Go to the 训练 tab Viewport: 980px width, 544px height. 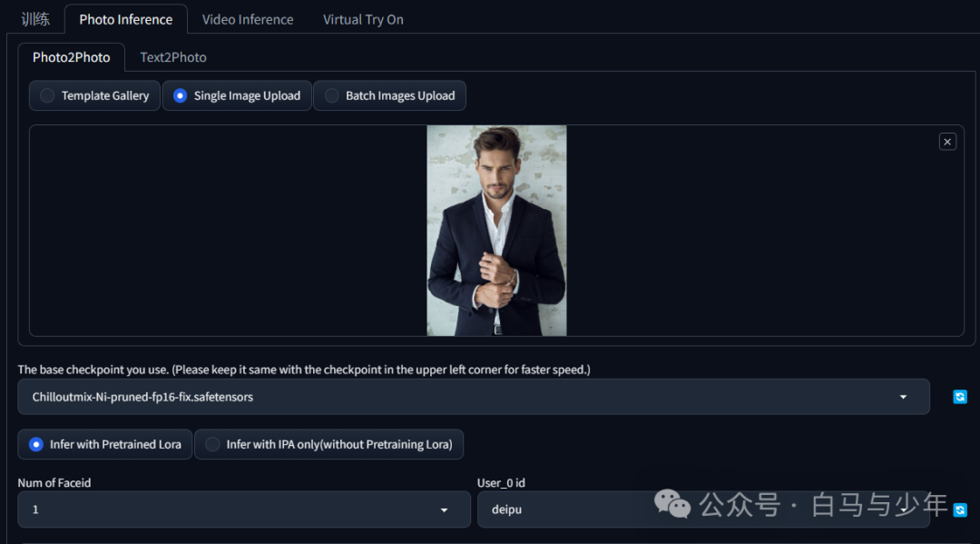coord(35,19)
